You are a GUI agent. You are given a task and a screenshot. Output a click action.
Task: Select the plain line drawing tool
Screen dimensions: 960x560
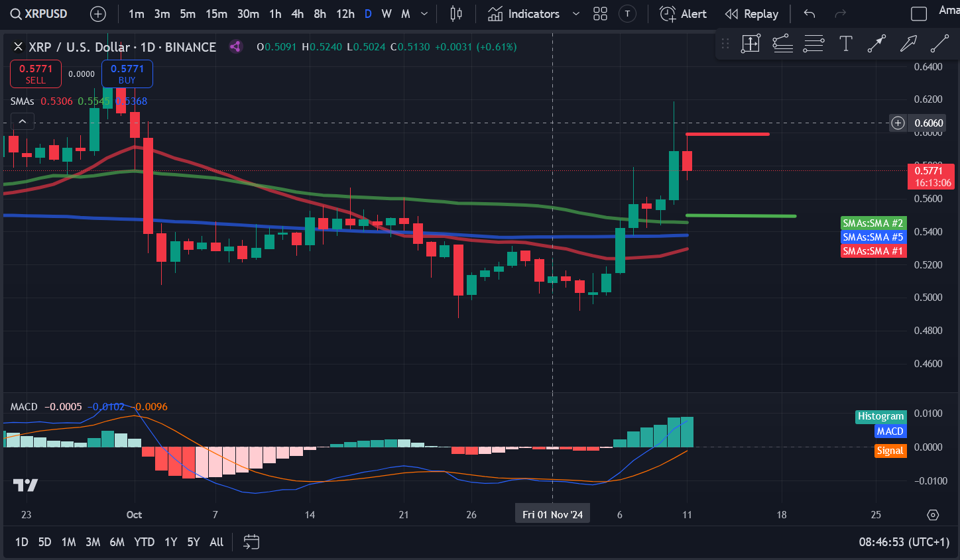pyautogui.click(x=939, y=44)
